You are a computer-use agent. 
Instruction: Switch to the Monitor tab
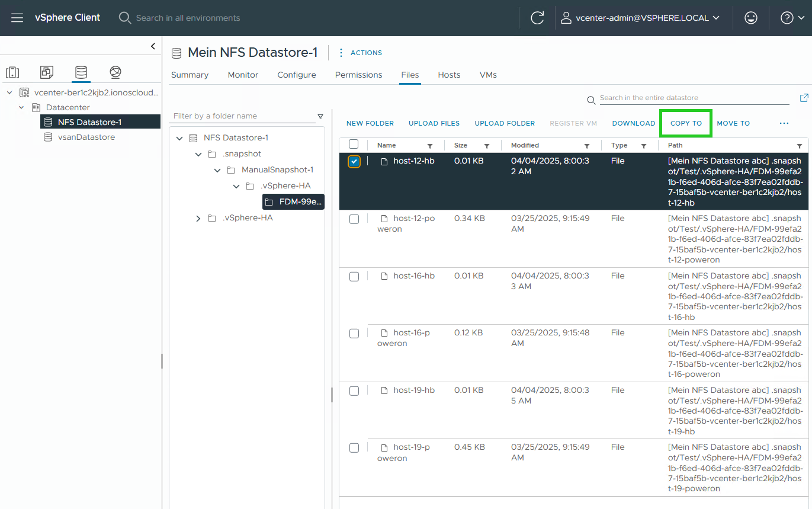coord(243,75)
